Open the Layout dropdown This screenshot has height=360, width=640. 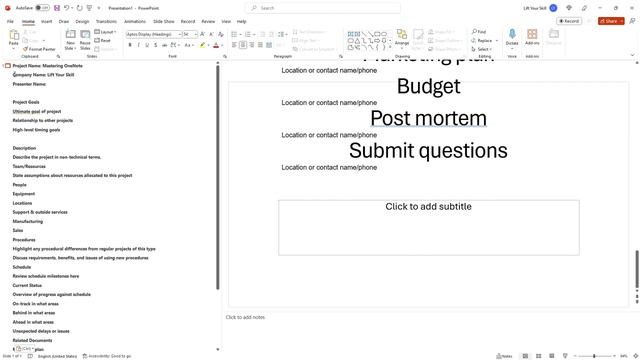pos(105,32)
